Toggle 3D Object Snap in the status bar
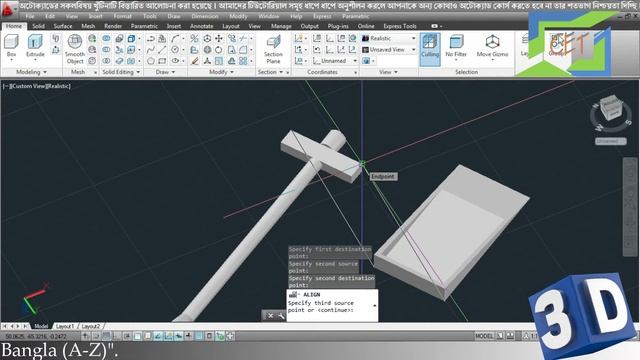This screenshot has height=360, width=640. click(x=148, y=336)
